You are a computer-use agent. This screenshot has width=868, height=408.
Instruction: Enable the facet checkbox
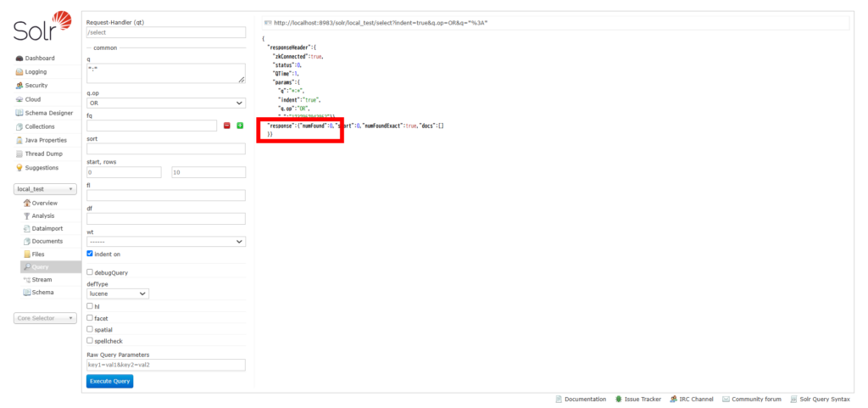pyautogui.click(x=91, y=318)
